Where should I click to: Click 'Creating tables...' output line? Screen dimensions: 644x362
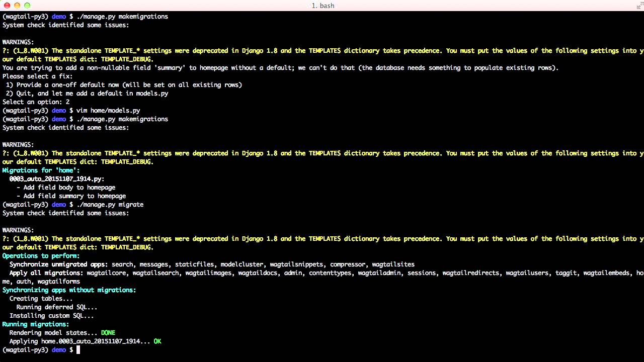tap(41, 299)
